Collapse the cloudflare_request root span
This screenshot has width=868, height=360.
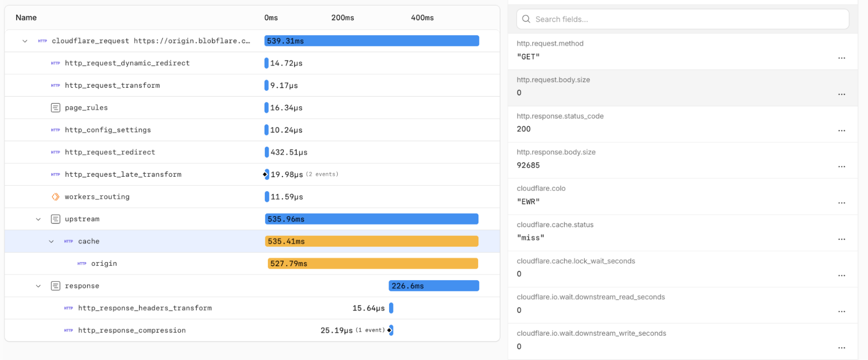pos(25,41)
